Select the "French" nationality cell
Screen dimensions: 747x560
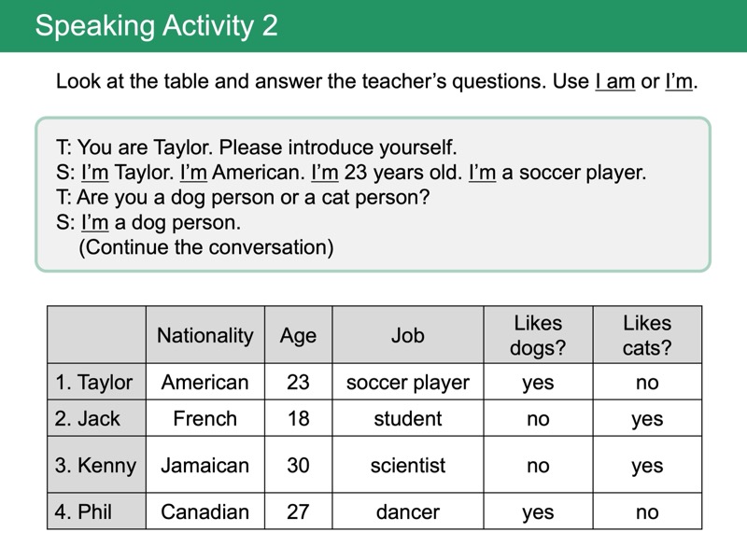(x=204, y=418)
